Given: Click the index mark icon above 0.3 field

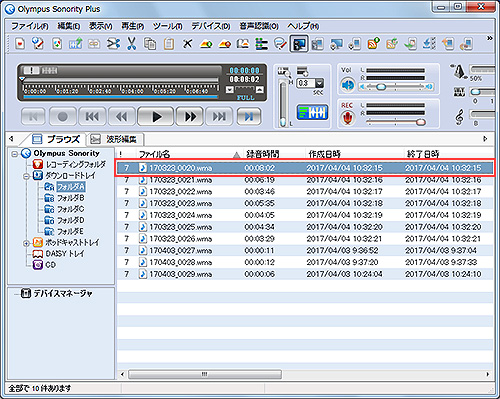Looking at the screenshot, I should click(302, 71).
